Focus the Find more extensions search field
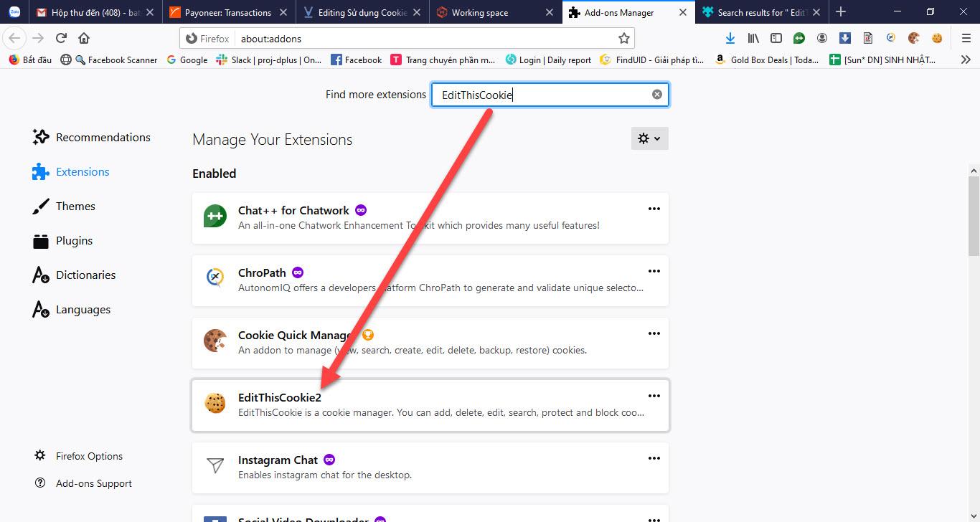Screen dimensions: 980x522 point(550,95)
